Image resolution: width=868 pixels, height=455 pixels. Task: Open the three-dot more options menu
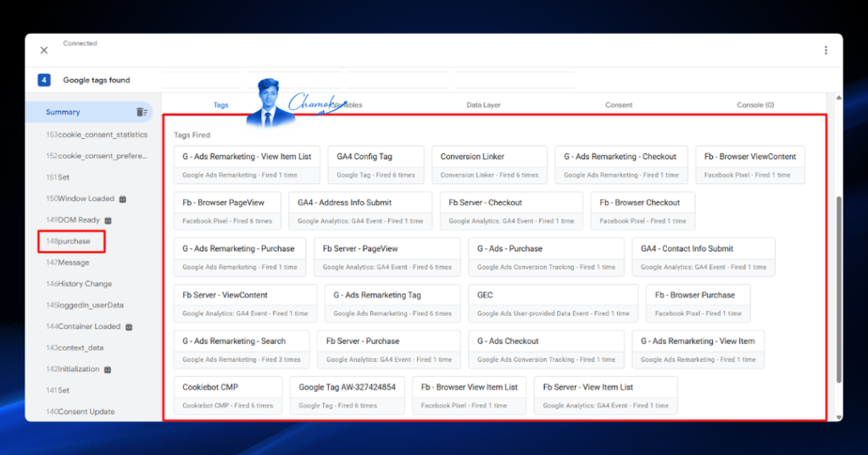point(826,50)
